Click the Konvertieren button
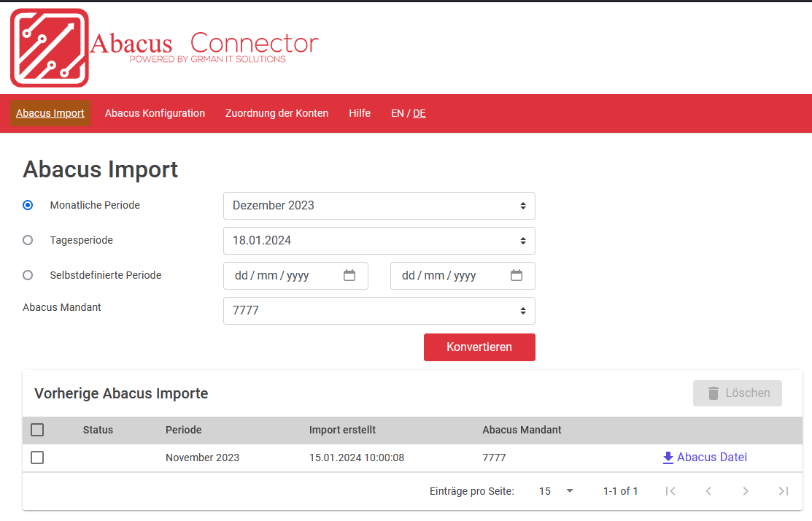Screen dimensions: 812x521 [479, 347]
